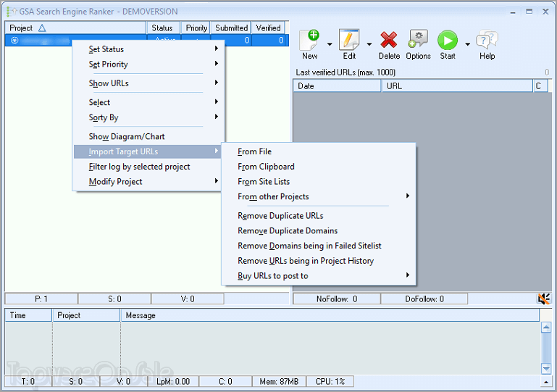
Task: Open the Options gear icon
Action: [x=418, y=39]
